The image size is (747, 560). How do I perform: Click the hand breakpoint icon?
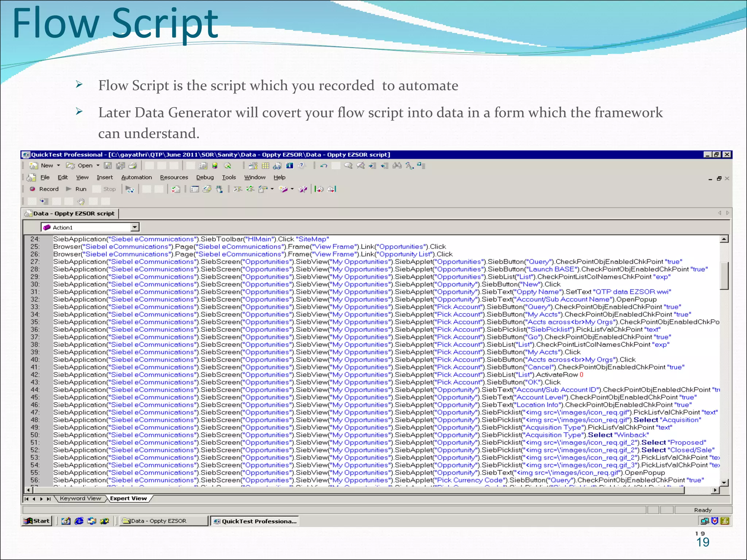click(81, 201)
